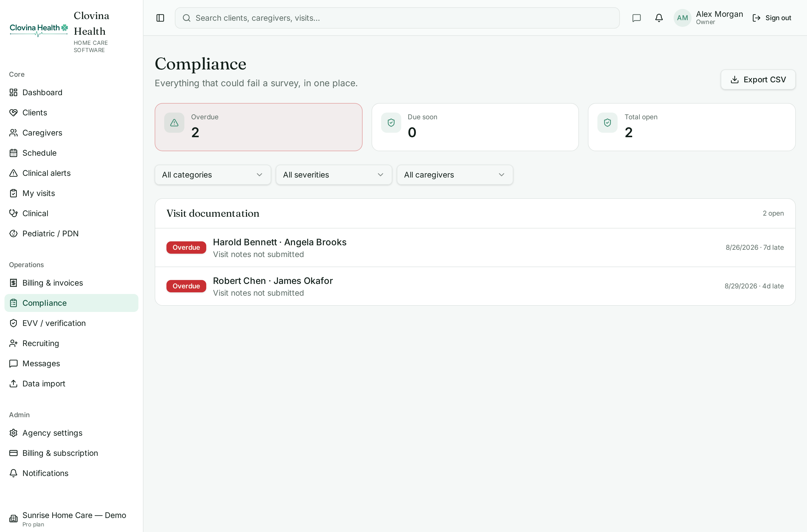
Task: Click the Clovina Health logo
Action: [39, 30]
